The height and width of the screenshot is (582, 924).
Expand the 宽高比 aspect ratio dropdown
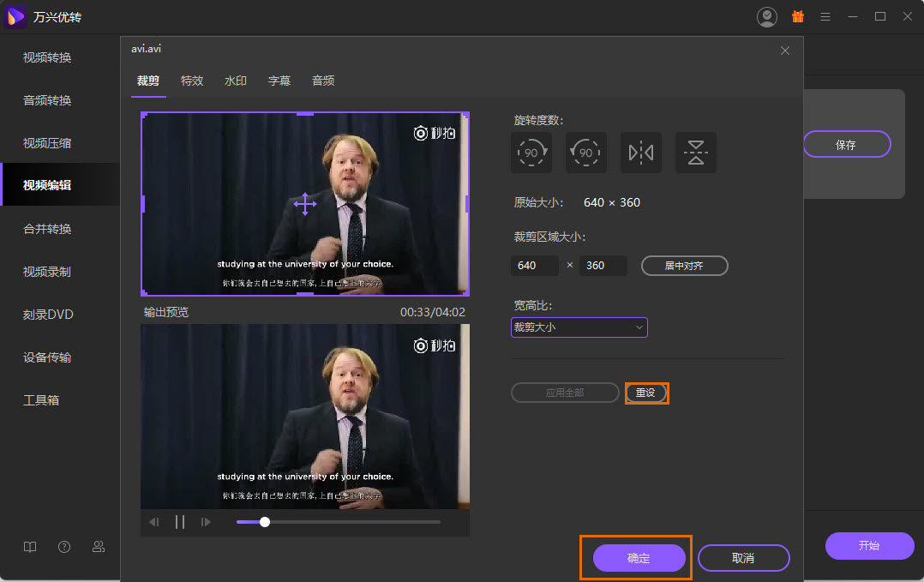579,327
